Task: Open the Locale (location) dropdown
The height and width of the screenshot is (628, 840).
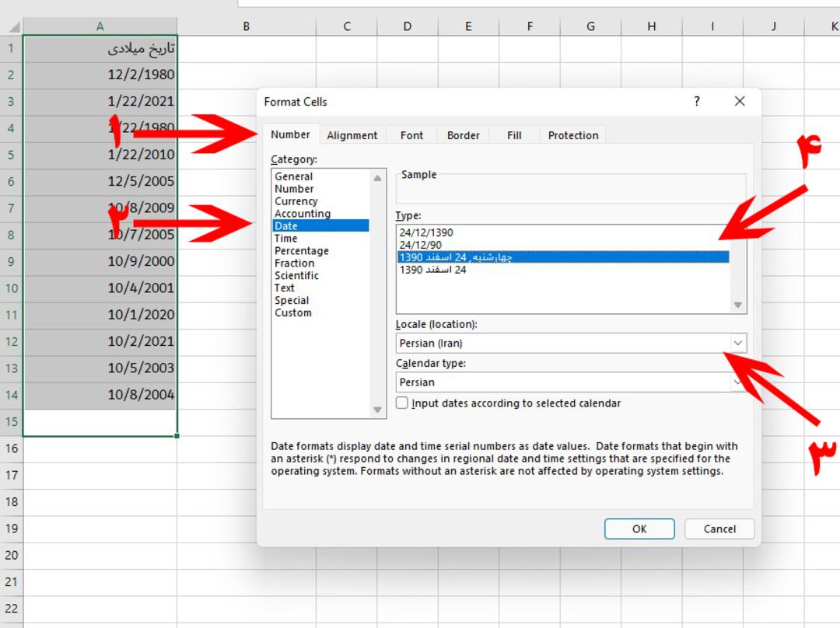Action: click(x=737, y=343)
